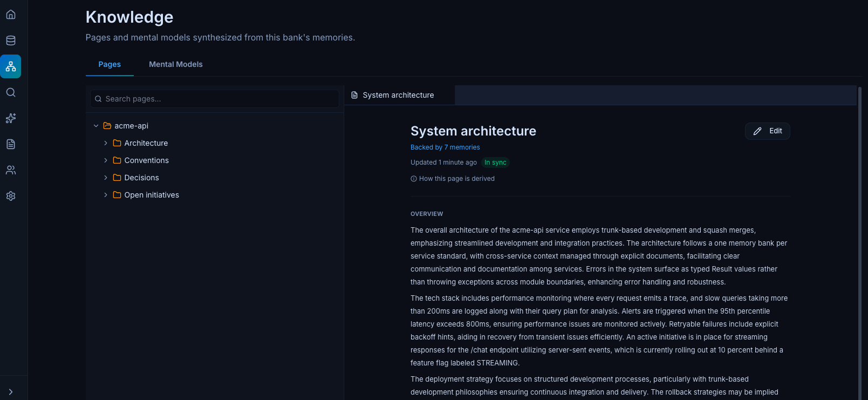
Task: Click the file icon on the System architecture tab
Action: (354, 95)
